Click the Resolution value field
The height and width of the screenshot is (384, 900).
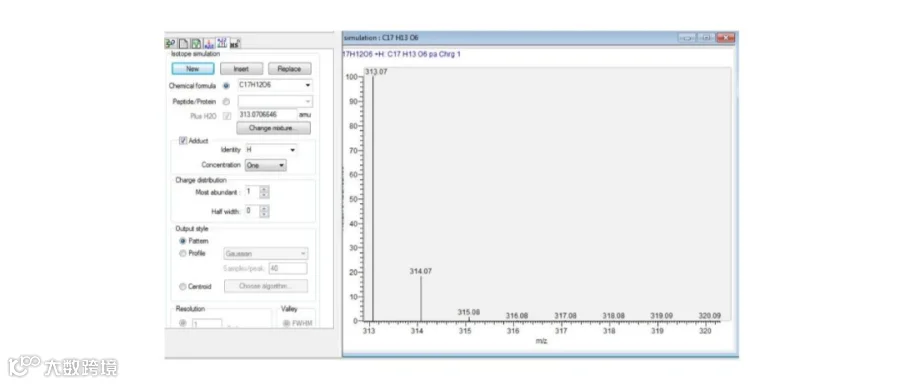click(207, 324)
